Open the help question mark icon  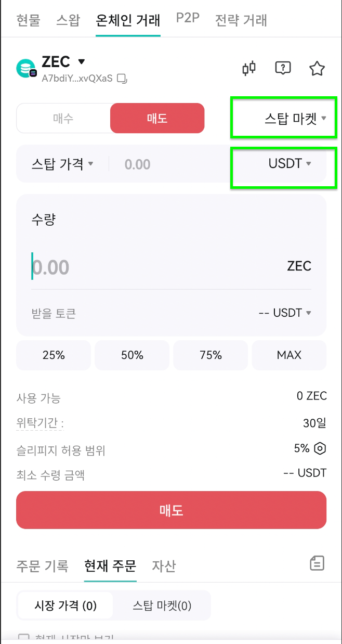pyautogui.click(x=283, y=68)
